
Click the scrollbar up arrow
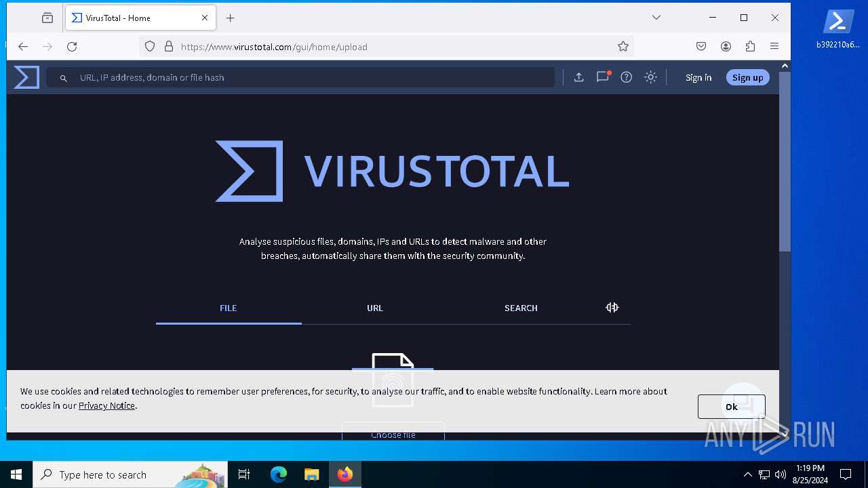coord(785,66)
